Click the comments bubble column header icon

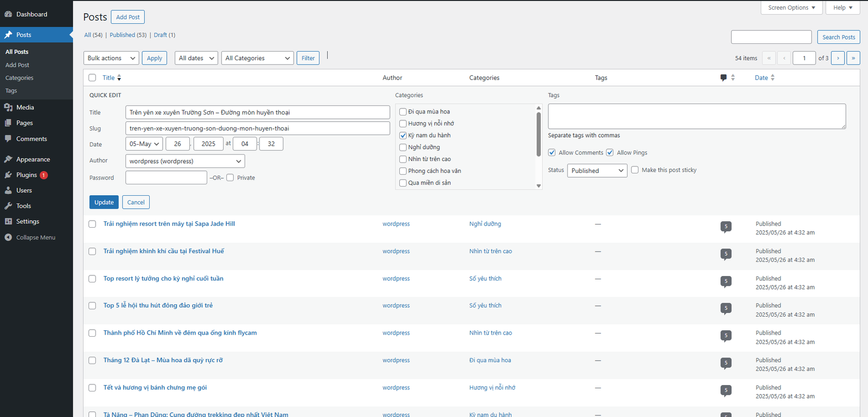coord(723,78)
